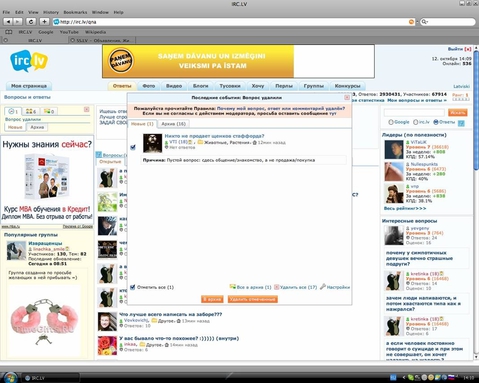Click the Vovkovichj avatar next to the fence question
The image size is (479, 383).
pyautogui.click(x=107, y=321)
